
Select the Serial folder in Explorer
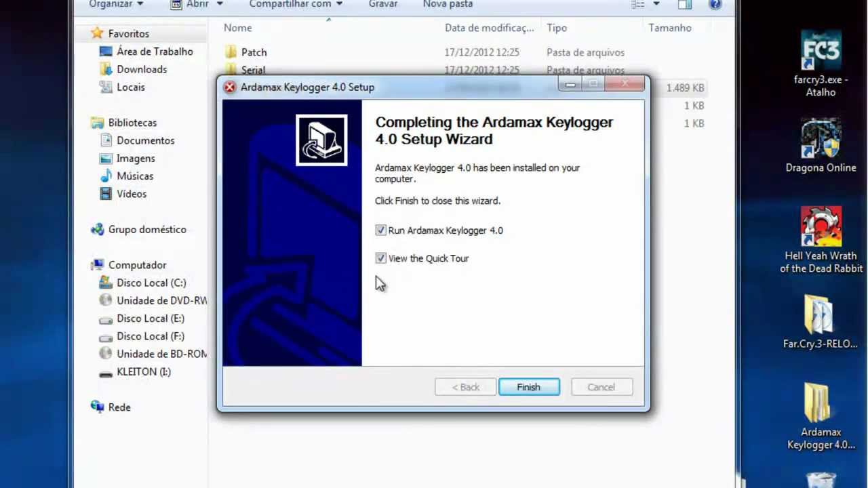tap(253, 70)
